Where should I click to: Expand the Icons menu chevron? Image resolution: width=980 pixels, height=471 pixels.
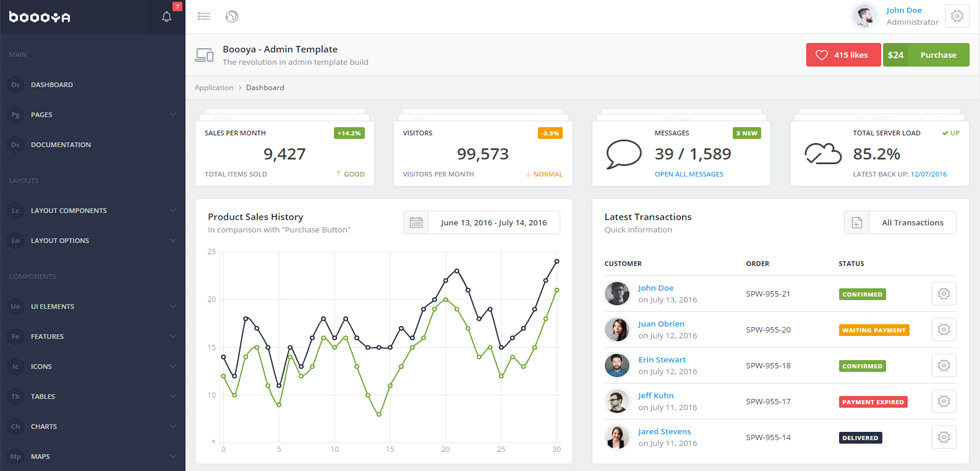172,367
